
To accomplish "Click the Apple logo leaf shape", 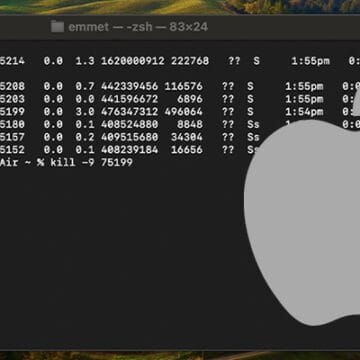I will pyautogui.click(x=356, y=101).
